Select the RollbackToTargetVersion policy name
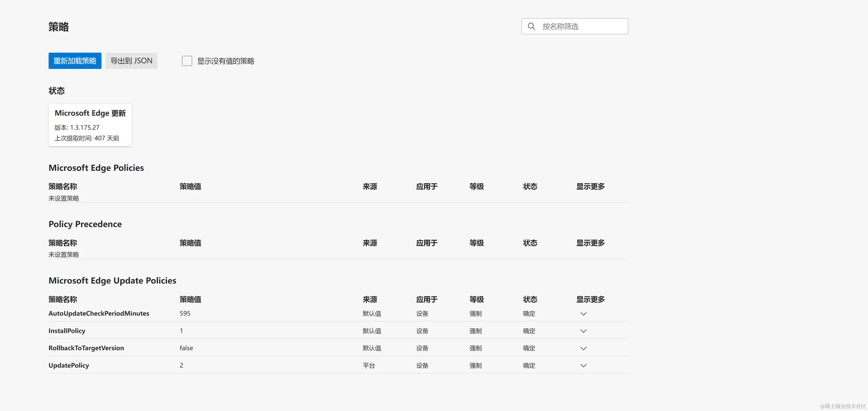 click(86, 348)
